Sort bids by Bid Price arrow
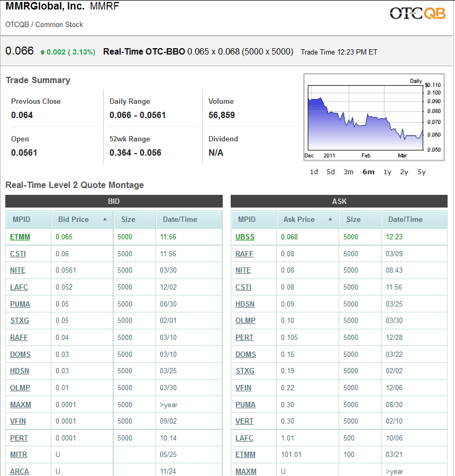Viewport: 455px width, 476px height. 105,219
